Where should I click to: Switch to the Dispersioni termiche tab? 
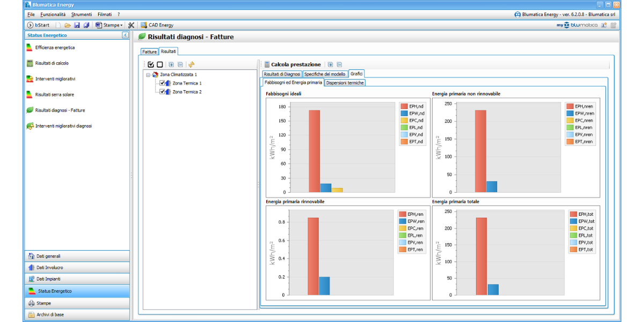point(345,83)
